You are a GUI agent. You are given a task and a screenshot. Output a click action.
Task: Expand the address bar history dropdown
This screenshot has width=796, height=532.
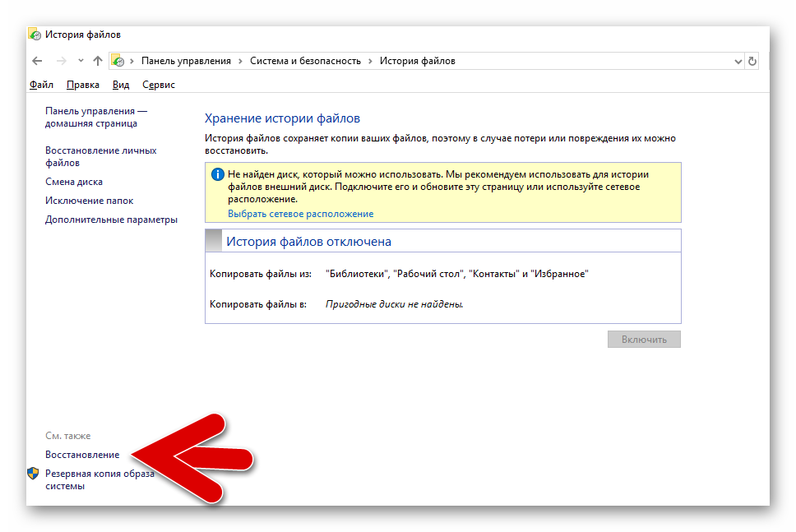pos(738,62)
